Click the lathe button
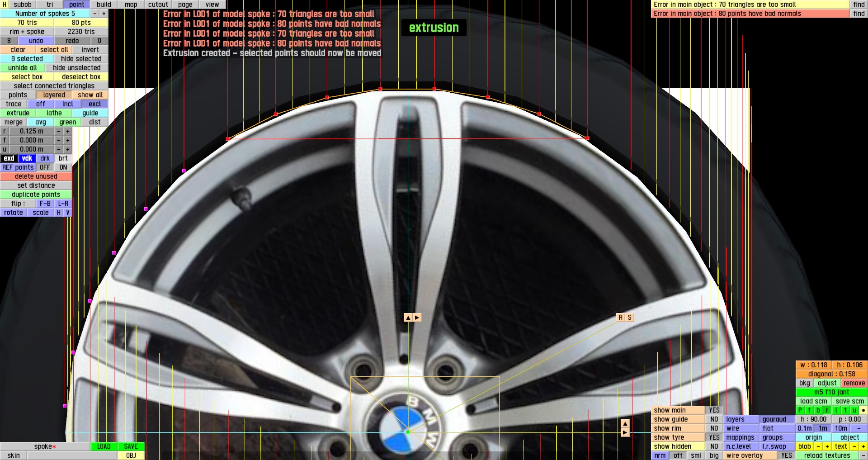This screenshot has height=460, width=868. click(54, 113)
